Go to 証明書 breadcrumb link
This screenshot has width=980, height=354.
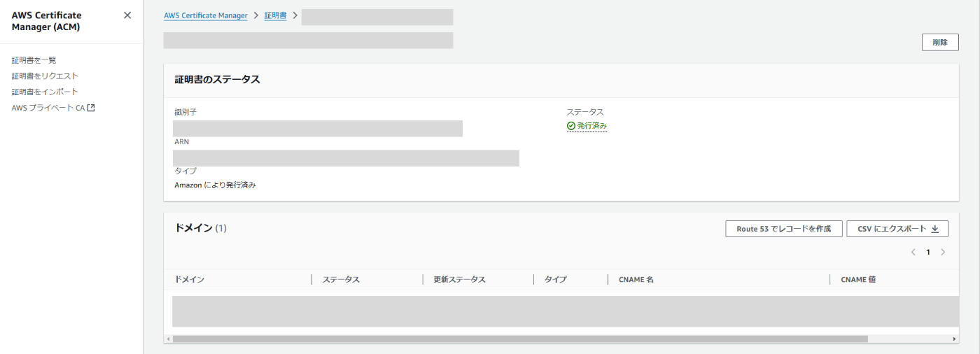275,15
